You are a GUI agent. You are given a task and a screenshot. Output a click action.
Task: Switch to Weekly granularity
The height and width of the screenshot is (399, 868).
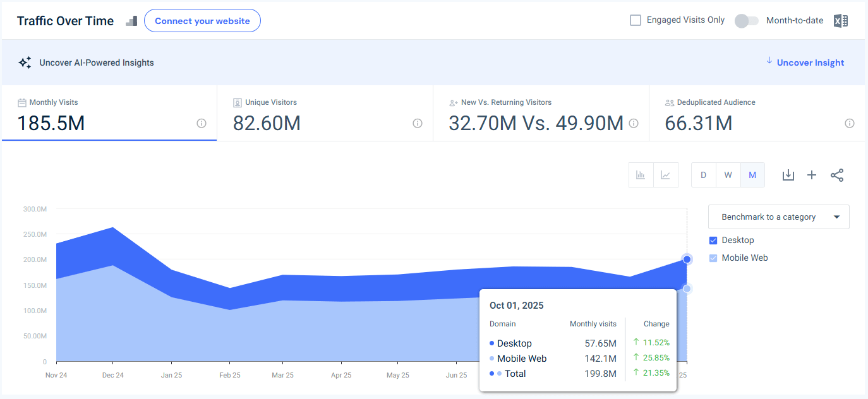pos(728,175)
